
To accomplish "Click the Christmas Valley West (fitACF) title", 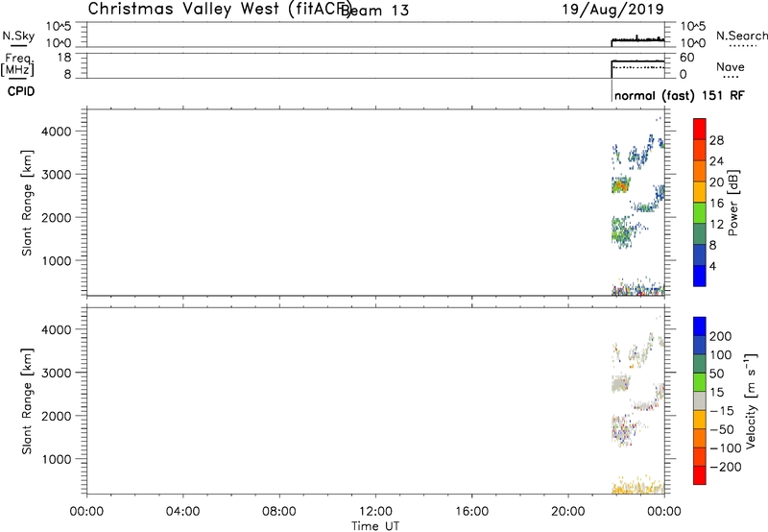I will click(218, 9).
